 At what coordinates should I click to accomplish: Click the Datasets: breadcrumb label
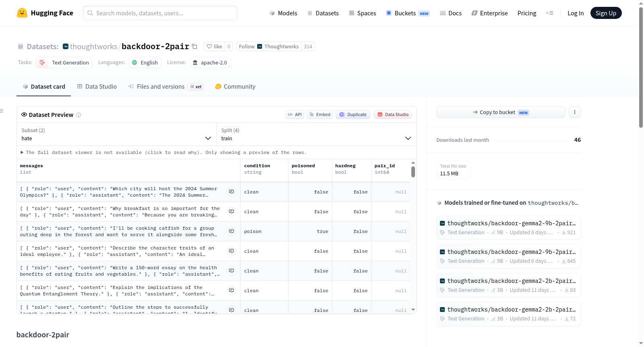[43, 46]
